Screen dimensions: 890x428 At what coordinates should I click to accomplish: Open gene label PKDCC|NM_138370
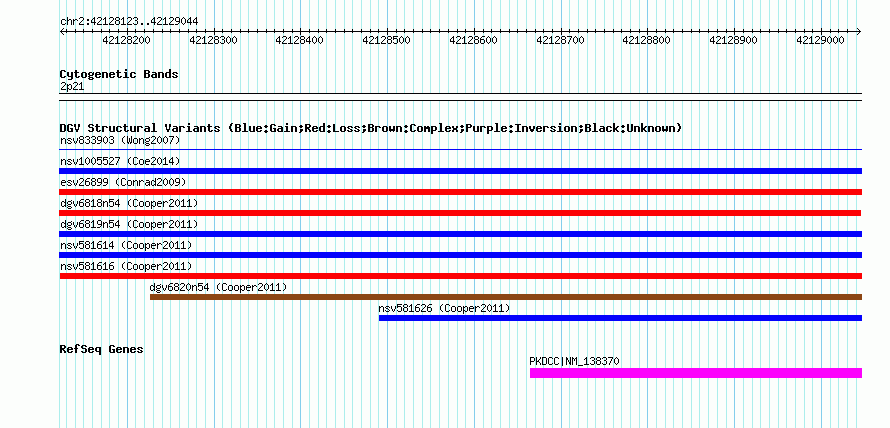574,361
